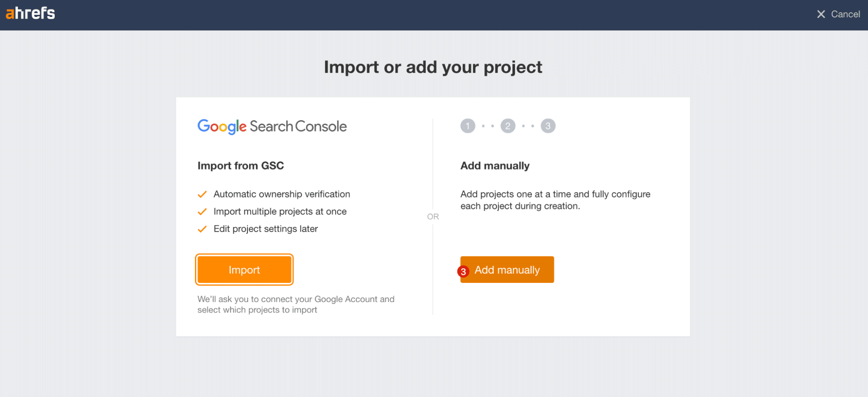868x397 pixels.
Task: Click the "Import or add your project" title
Action: click(x=433, y=67)
